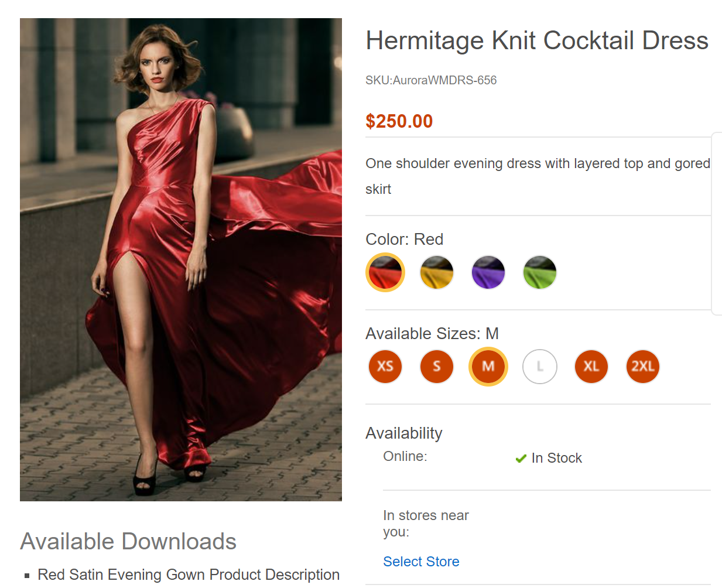722x588 pixels.
Task: Choose the yellow fabric color option
Action: (437, 272)
